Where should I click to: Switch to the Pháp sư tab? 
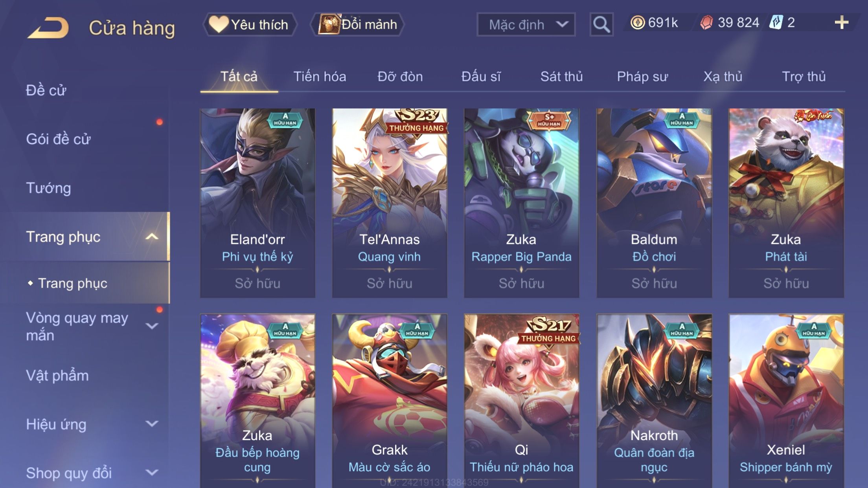pyautogui.click(x=642, y=77)
